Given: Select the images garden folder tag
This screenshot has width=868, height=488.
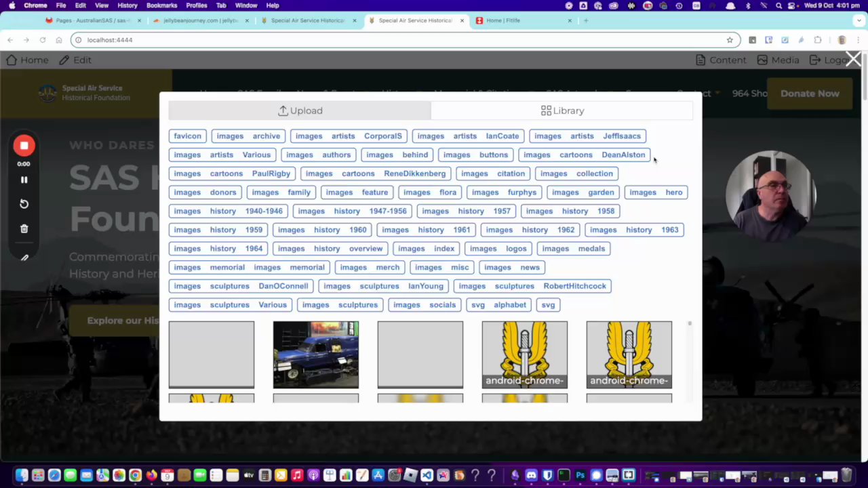Looking at the screenshot, I should (583, 192).
